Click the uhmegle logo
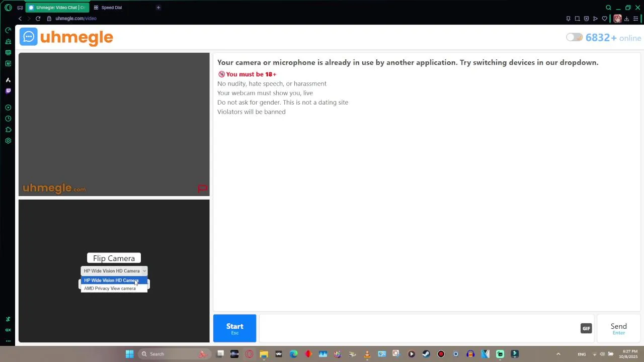644x362 pixels. point(66,37)
